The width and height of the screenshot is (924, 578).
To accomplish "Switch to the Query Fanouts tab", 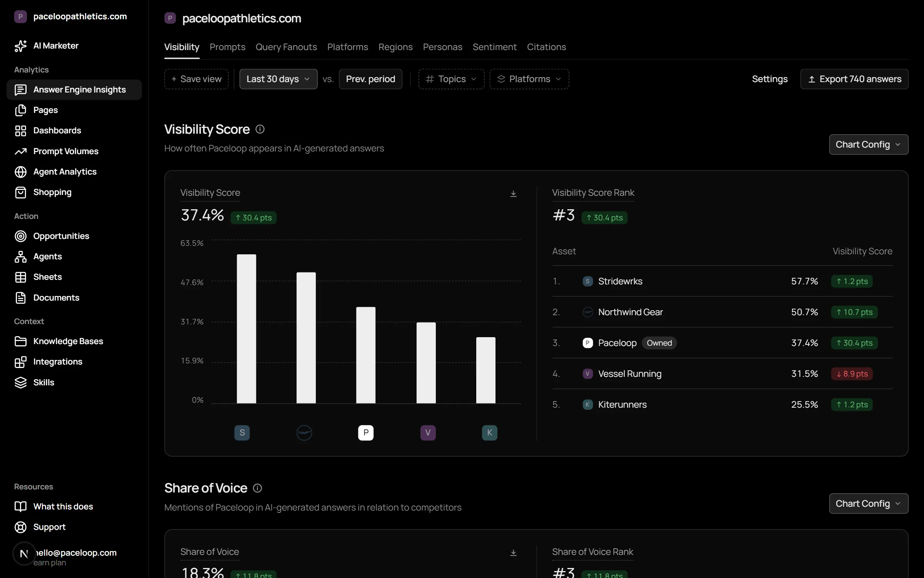I will [x=286, y=47].
